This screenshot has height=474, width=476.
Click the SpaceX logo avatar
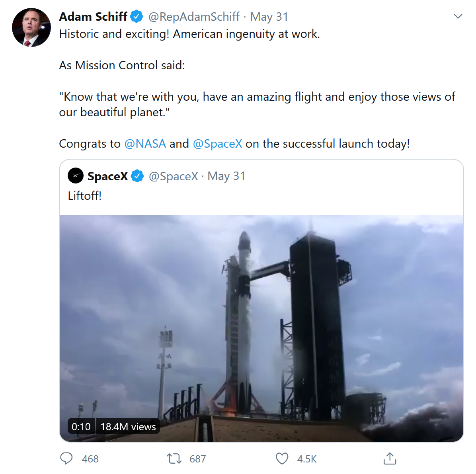(76, 176)
